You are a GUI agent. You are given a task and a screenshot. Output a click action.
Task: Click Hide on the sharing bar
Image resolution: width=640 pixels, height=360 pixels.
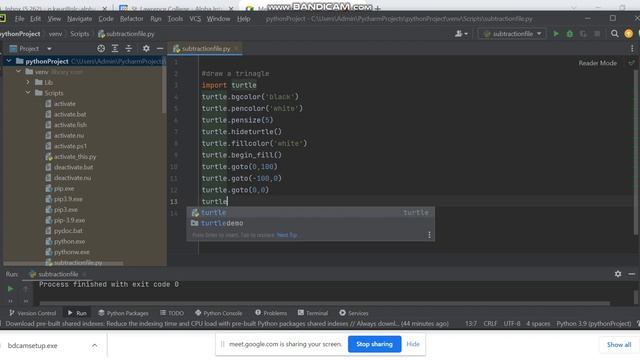(413, 344)
